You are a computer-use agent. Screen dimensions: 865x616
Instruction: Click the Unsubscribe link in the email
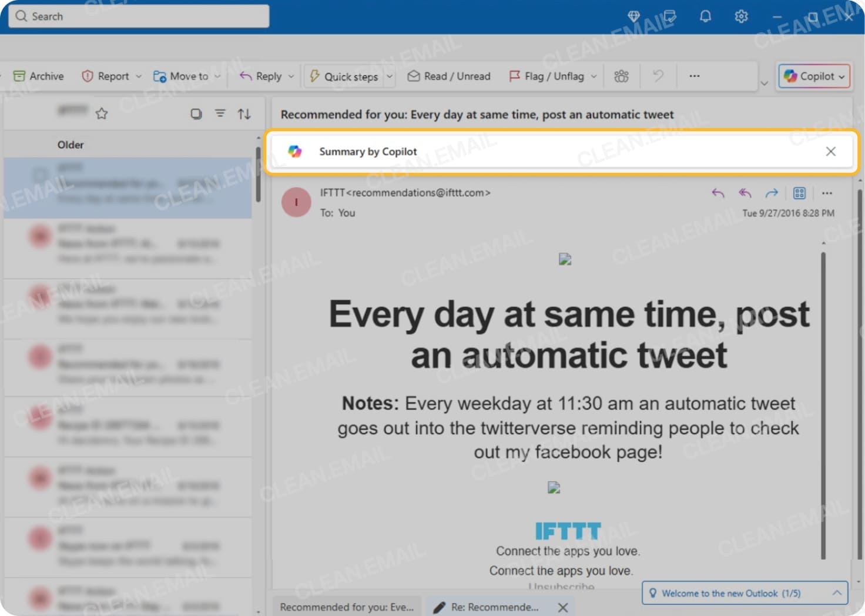(562, 586)
